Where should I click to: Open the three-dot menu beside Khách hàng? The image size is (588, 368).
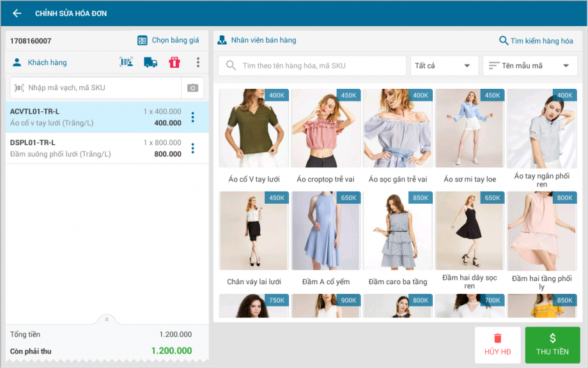click(x=198, y=62)
